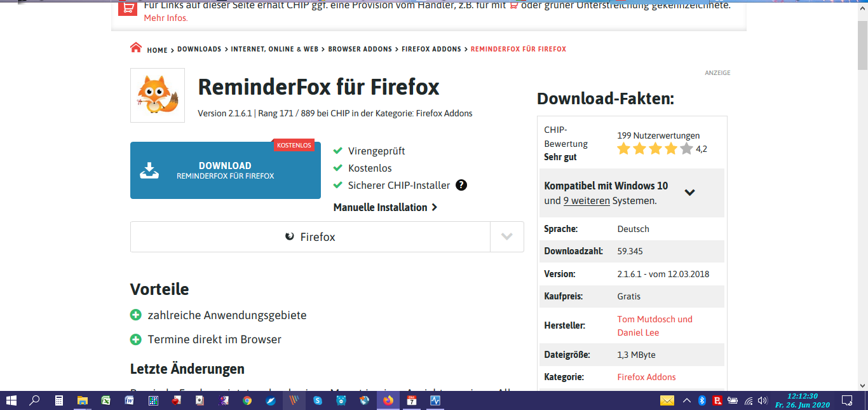This screenshot has width=868, height=410.
Task: Open the calendar app showing 7 in taskbar
Action: (x=412, y=400)
